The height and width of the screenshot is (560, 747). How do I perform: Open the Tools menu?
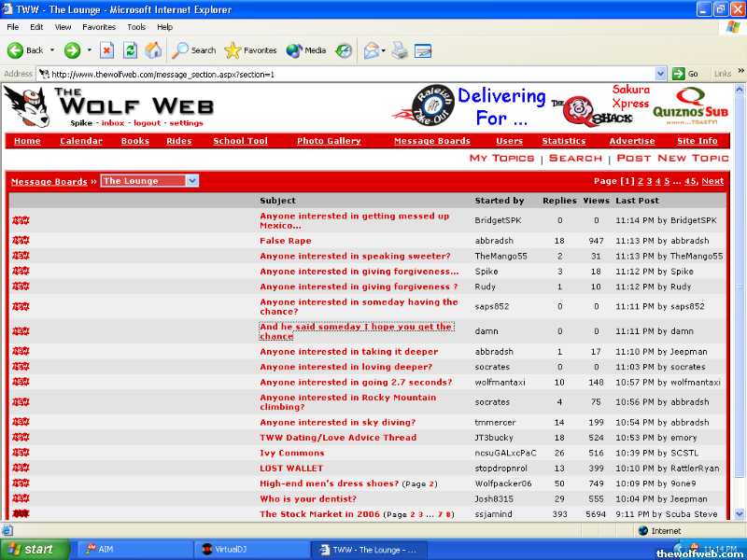pos(136,27)
